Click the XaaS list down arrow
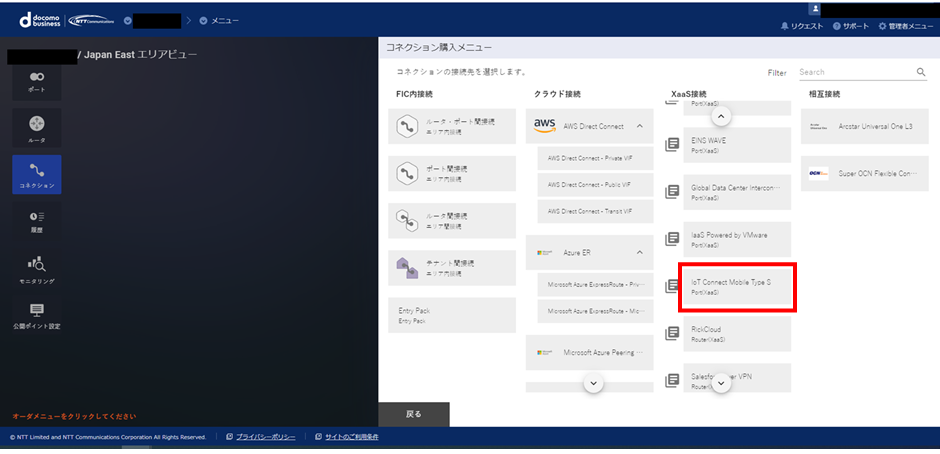The width and height of the screenshot is (940, 454). point(721,383)
